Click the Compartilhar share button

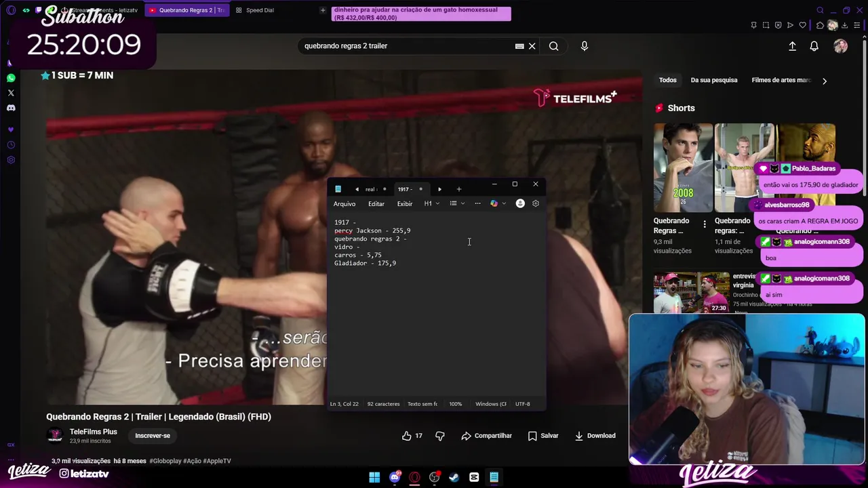point(486,436)
